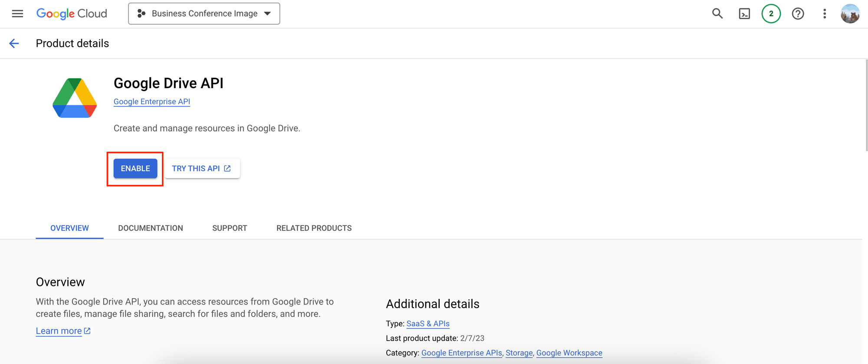The width and height of the screenshot is (868, 364).
Task: Open the hamburger navigation menu
Action: tap(17, 13)
